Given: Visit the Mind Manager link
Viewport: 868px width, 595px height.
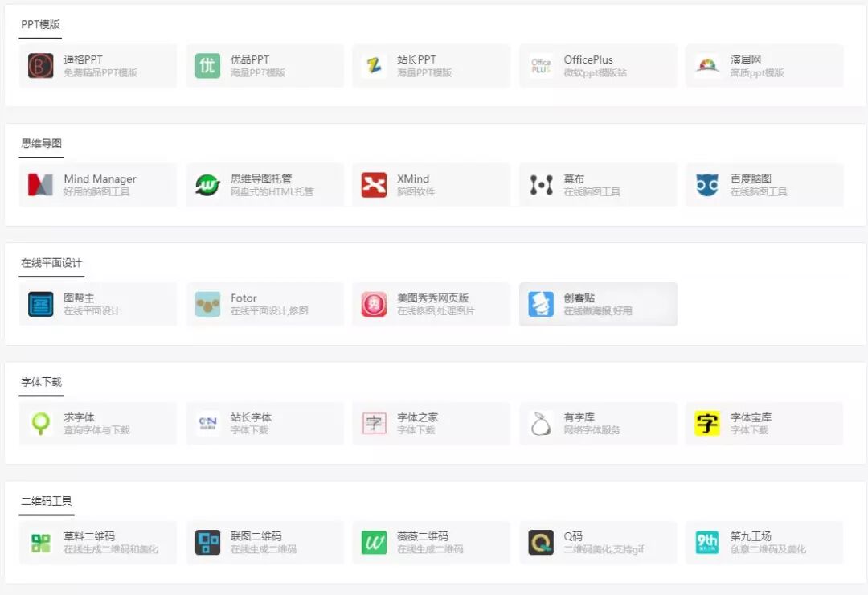Looking at the screenshot, I should tap(100, 178).
